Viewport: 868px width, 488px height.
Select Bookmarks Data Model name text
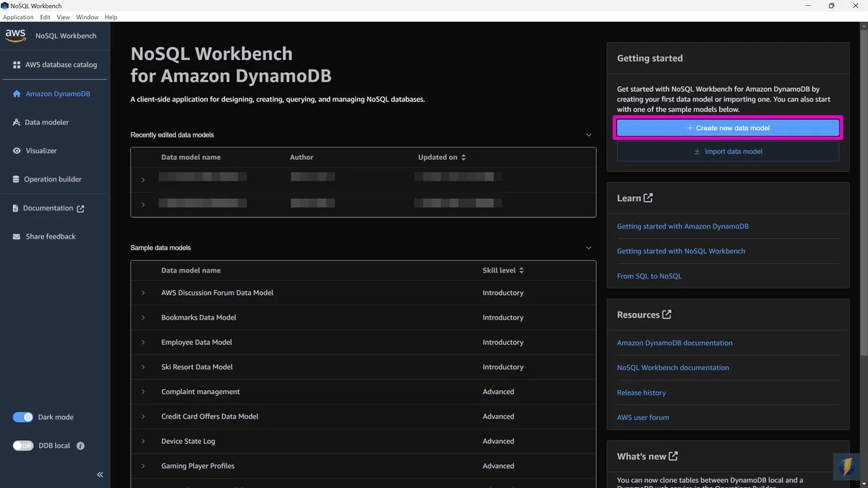(x=199, y=317)
